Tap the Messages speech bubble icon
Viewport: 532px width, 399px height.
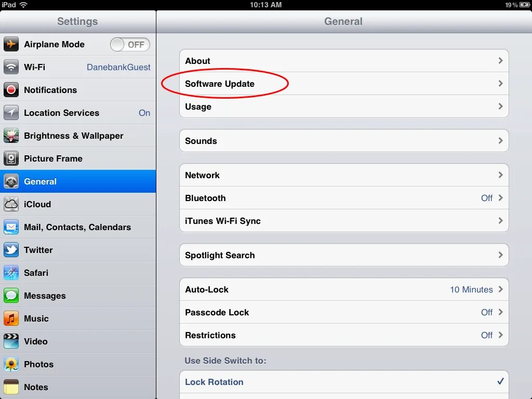click(x=11, y=296)
